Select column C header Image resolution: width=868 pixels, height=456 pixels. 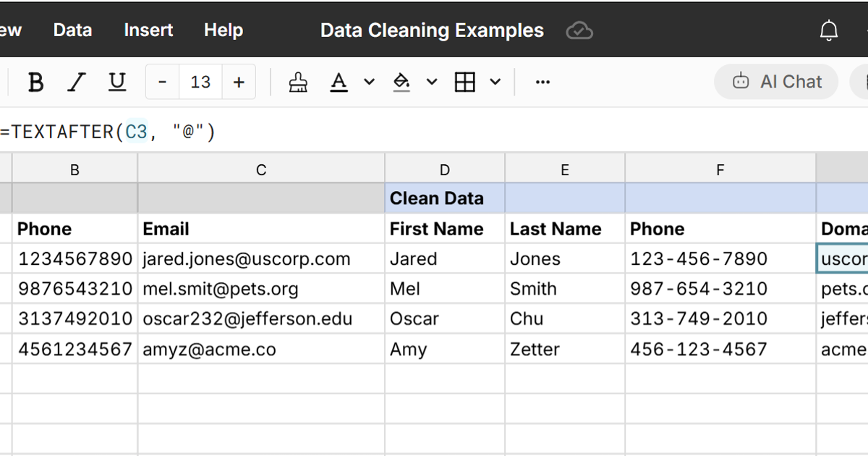click(x=261, y=170)
